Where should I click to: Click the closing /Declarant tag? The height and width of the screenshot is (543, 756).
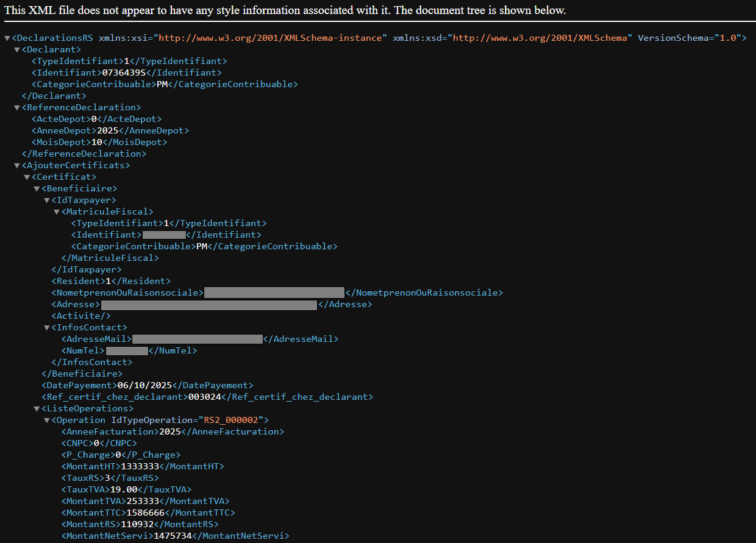coord(54,96)
